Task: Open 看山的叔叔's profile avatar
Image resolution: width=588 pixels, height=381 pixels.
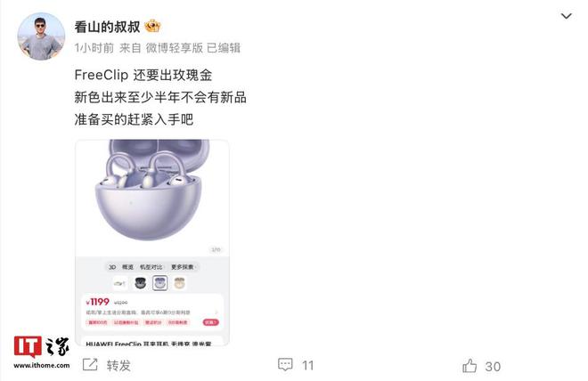Action: pyautogui.click(x=41, y=36)
